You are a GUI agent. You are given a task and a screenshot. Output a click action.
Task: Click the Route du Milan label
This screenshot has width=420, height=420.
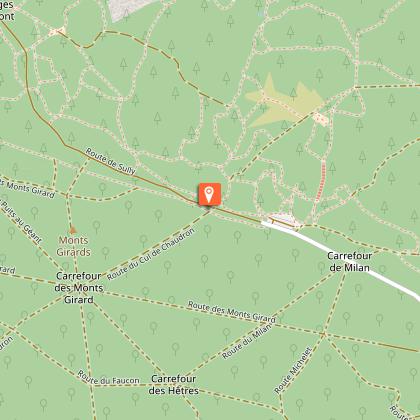point(247,340)
